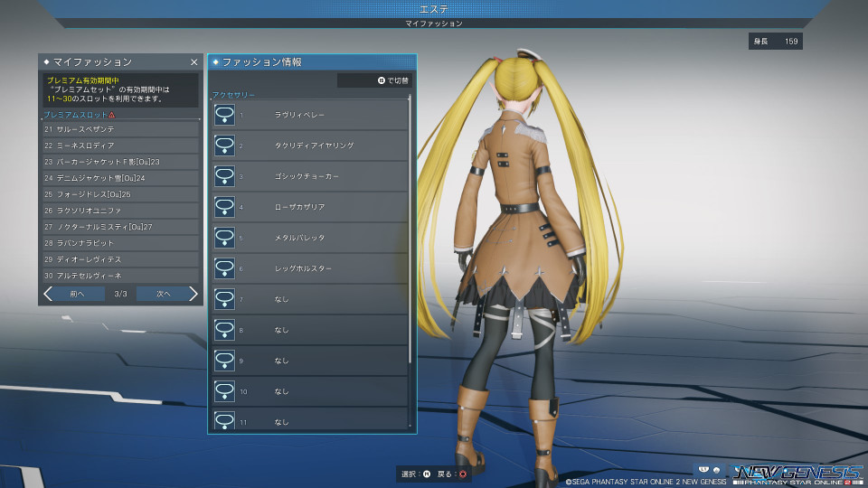The height and width of the screenshot is (488, 868).
Task: Click the レッグホルスター accessory name
Action: (x=303, y=268)
